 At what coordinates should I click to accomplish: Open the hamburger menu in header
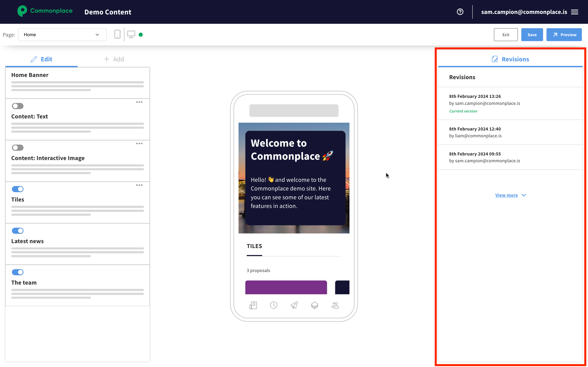pyautogui.click(x=575, y=12)
